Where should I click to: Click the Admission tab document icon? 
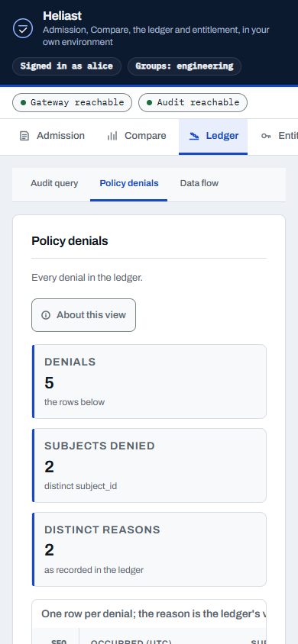(x=24, y=136)
